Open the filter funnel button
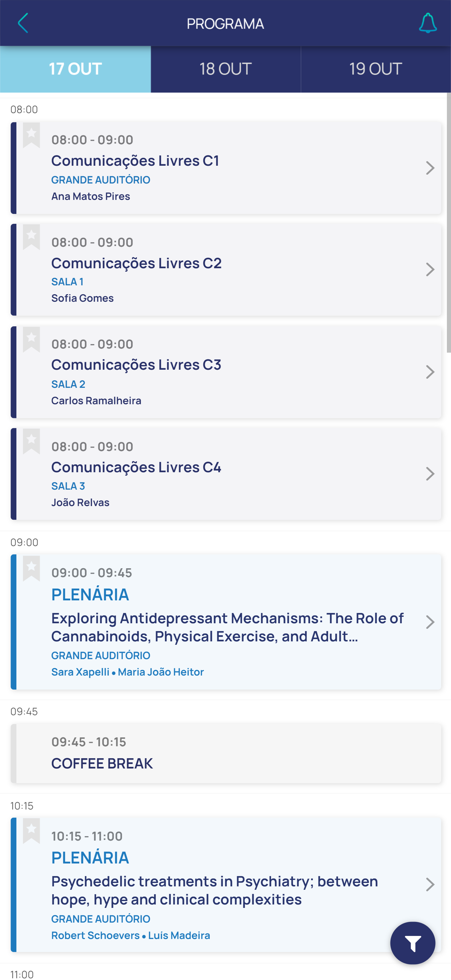Viewport: 451px width, 980px height. [x=413, y=943]
